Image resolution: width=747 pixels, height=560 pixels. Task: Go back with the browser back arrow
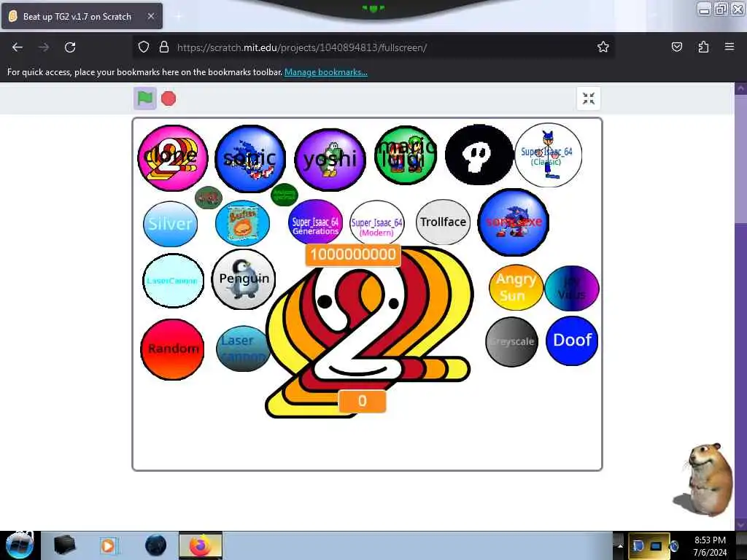click(x=18, y=47)
